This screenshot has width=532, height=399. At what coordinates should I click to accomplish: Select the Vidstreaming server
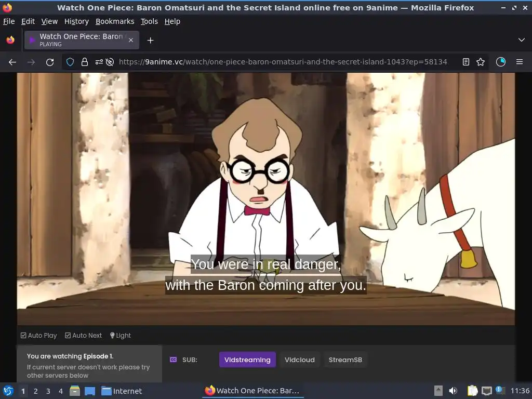click(x=247, y=360)
